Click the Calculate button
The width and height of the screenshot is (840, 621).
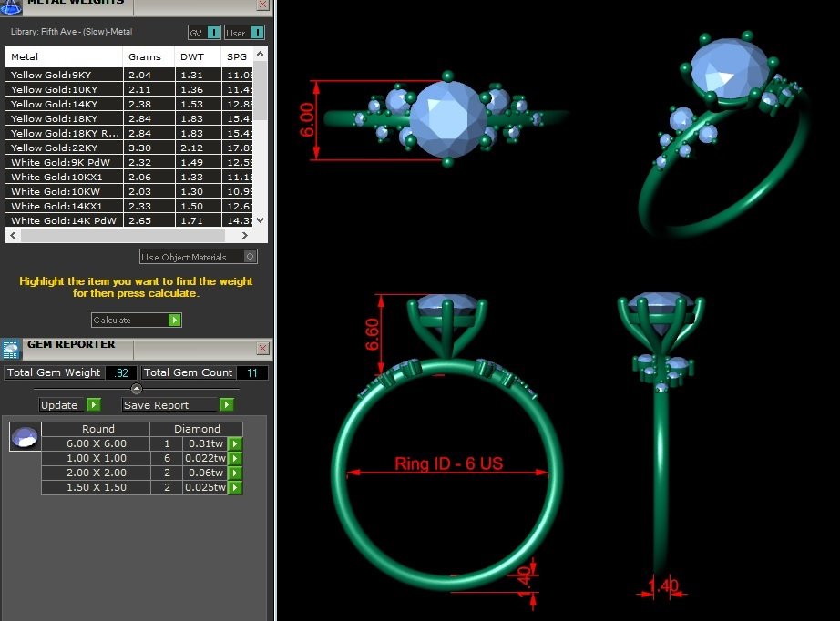[128, 321]
